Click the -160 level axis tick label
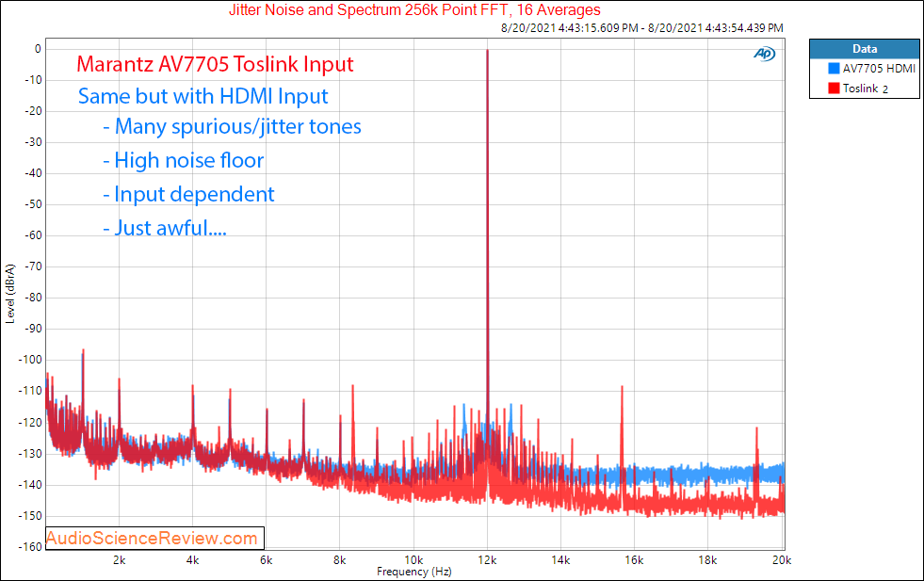924x581 pixels. point(31,547)
